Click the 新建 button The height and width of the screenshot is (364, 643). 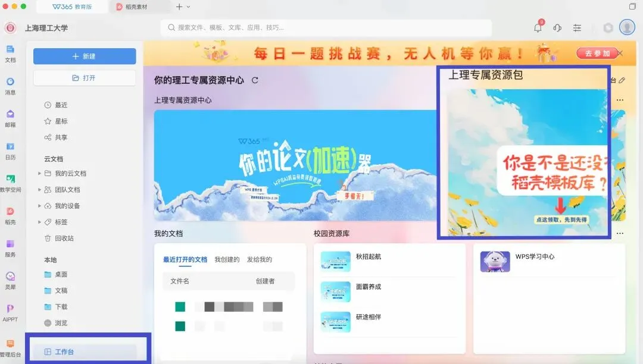pos(85,57)
